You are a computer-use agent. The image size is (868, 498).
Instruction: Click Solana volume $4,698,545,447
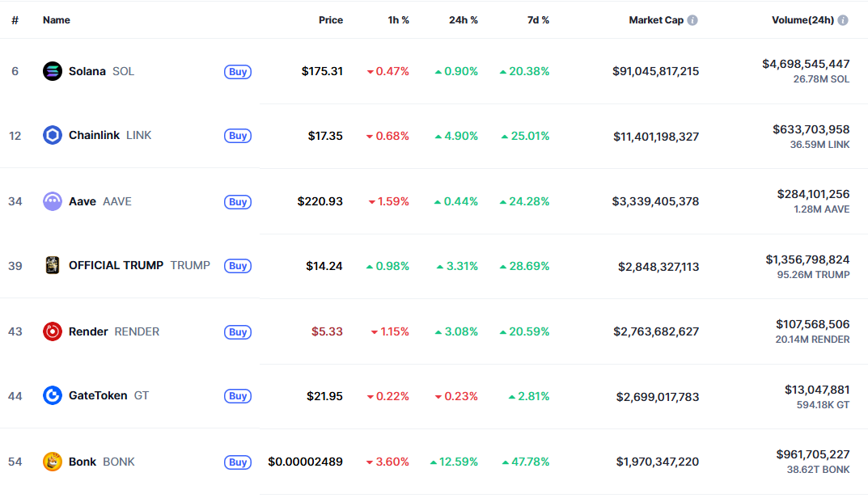coord(806,64)
